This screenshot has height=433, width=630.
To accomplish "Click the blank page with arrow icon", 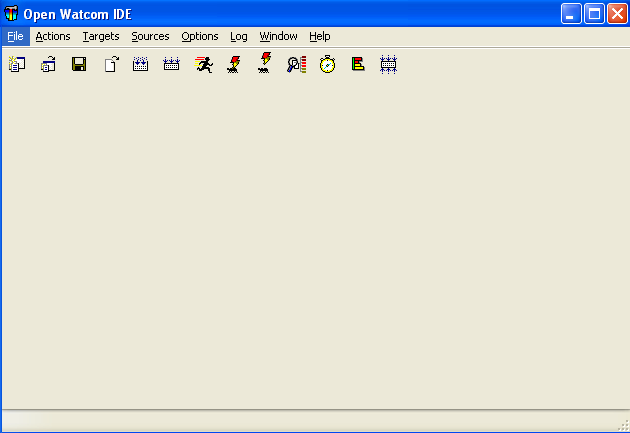I will (110, 64).
